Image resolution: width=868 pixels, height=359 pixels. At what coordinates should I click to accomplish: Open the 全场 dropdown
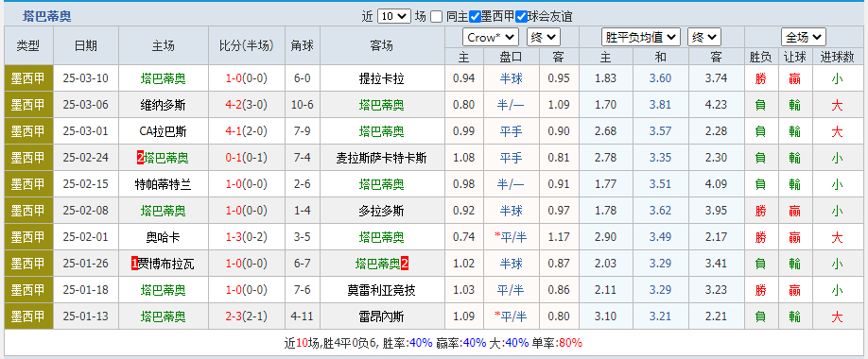[x=804, y=38]
